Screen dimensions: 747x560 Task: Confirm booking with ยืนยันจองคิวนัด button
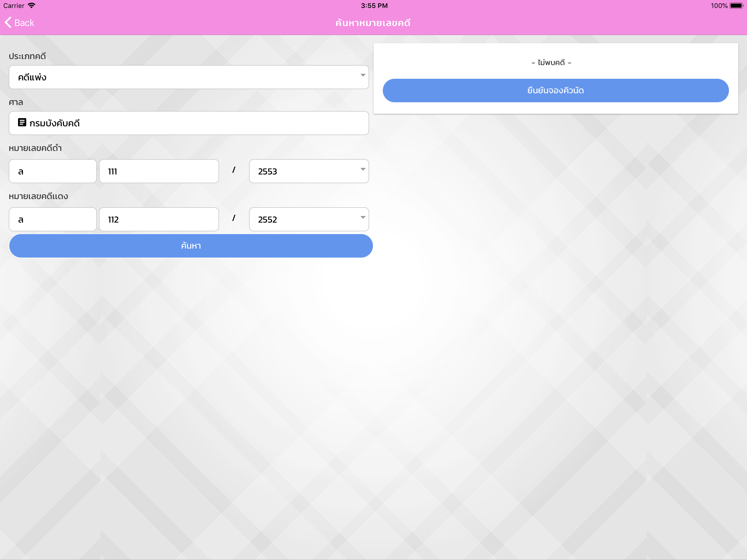click(556, 91)
